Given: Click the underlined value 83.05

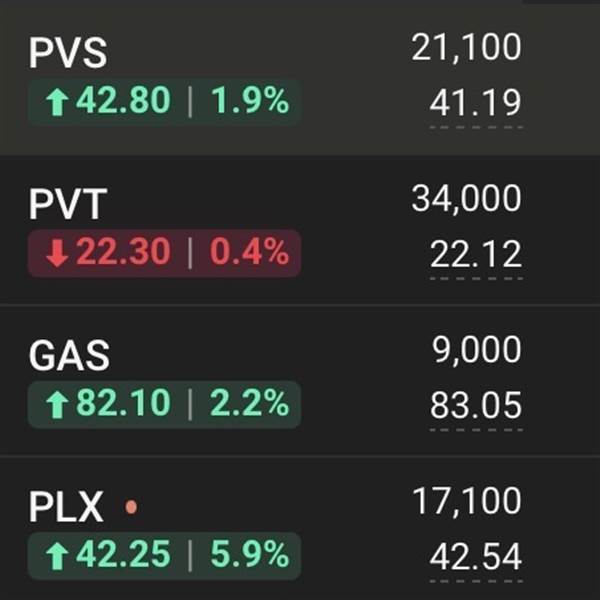Looking at the screenshot, I should pyautogui.click(x=476, y=406).
